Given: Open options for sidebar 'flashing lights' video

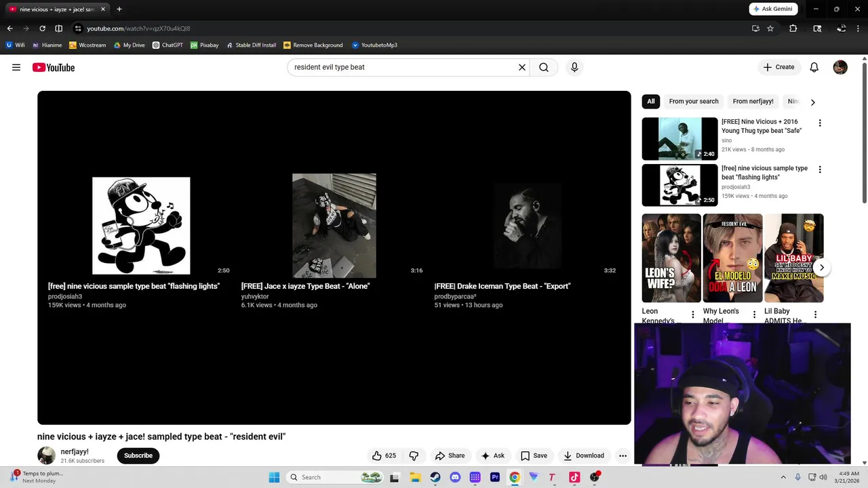Looking at the screenshot, I should pyautogui.click(x=820, y=169).
